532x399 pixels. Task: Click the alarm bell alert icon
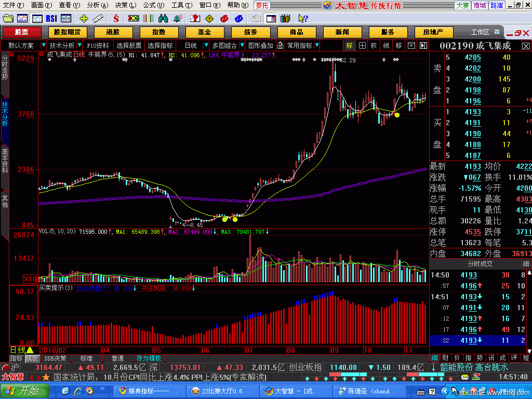[x=178, y=18]
